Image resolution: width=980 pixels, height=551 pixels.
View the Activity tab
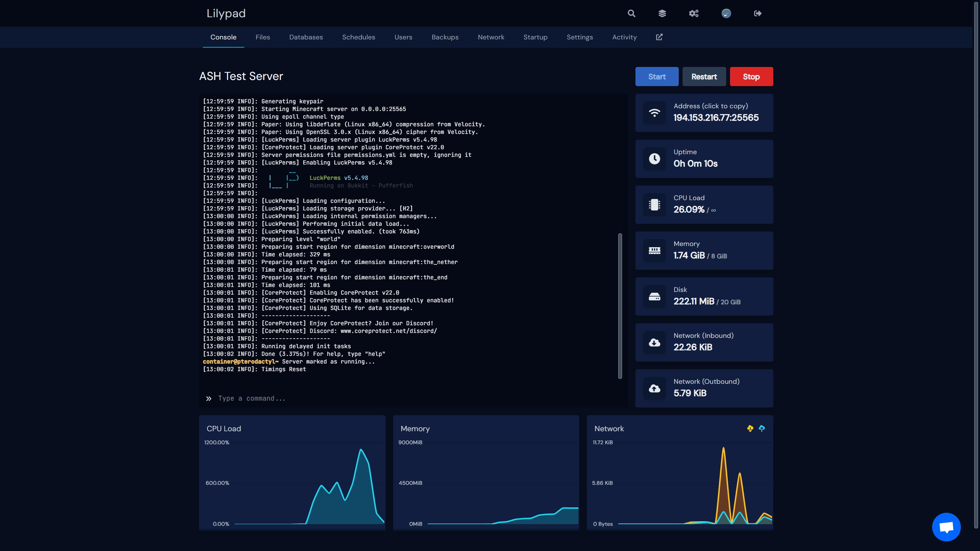[x=624, y=37]
